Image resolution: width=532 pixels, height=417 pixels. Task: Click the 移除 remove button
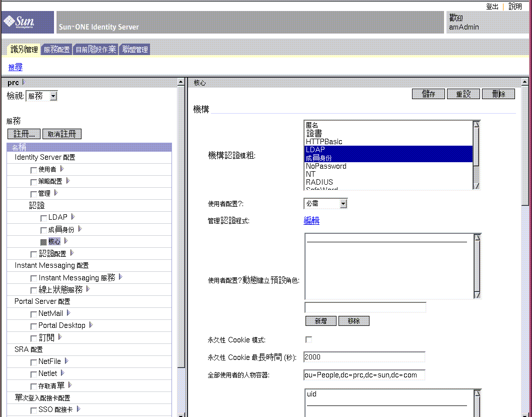(x=354, y=321)
